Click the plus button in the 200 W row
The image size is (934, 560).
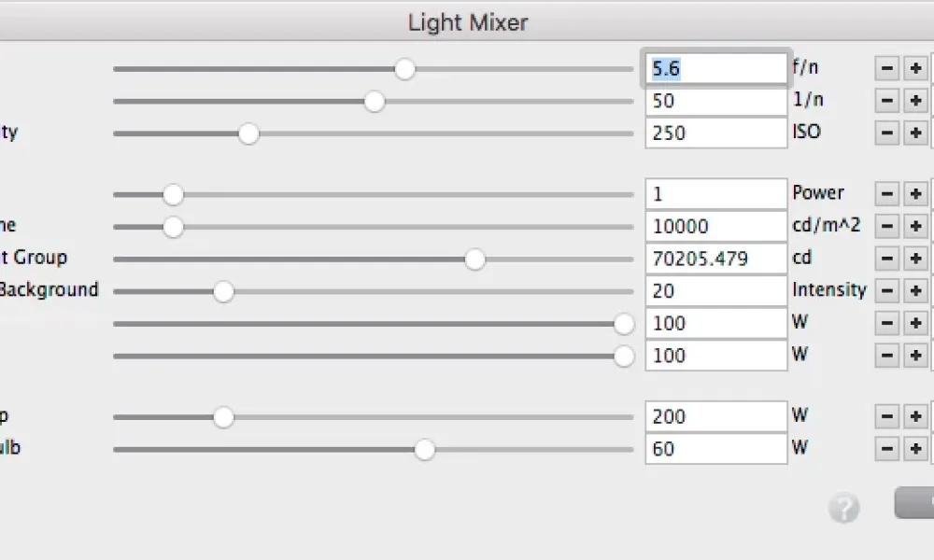pyautogui.click(x=915, y=416)
